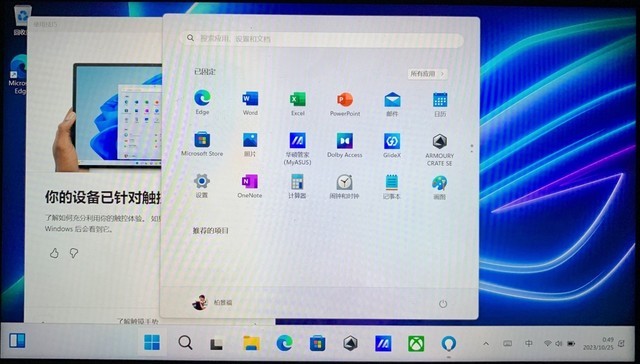Open Excel pinned app

298,103
